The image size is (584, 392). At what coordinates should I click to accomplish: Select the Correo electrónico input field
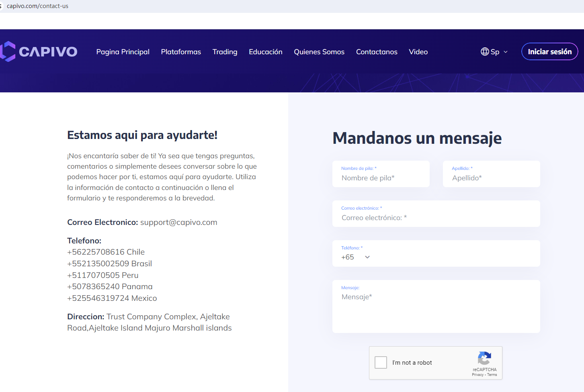436,218
